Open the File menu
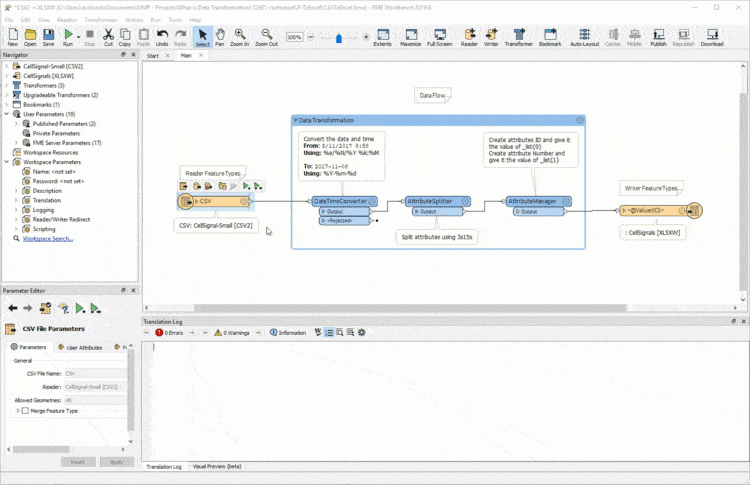 point(9,20)
